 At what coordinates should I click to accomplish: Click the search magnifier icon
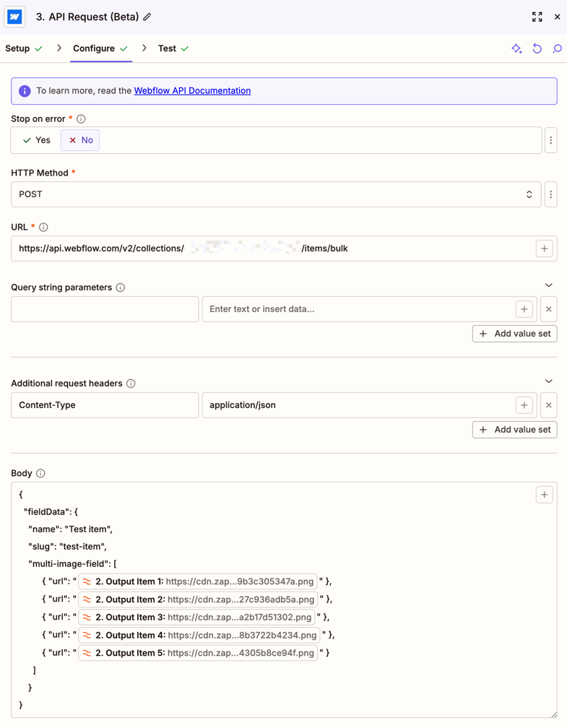[557, 48]
